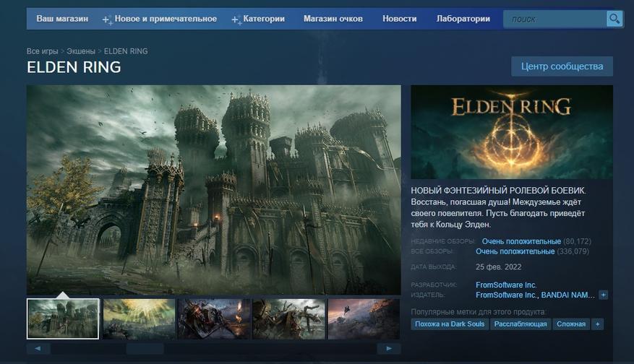Click the right arrow of thumbnail scroller

click(388, 349)
